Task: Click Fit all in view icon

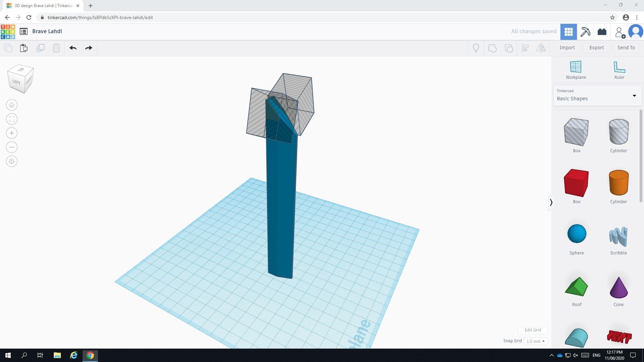Action: [x=12, y=119]
